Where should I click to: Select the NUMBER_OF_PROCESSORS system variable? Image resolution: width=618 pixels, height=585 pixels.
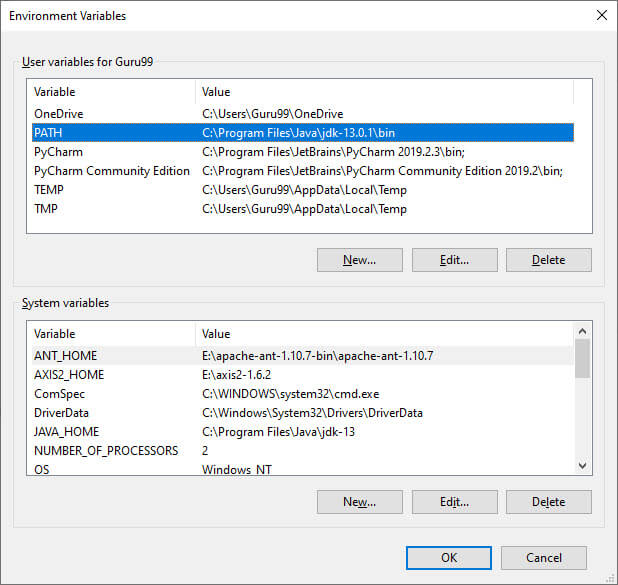pyautogui.click(x=303, y=451)
